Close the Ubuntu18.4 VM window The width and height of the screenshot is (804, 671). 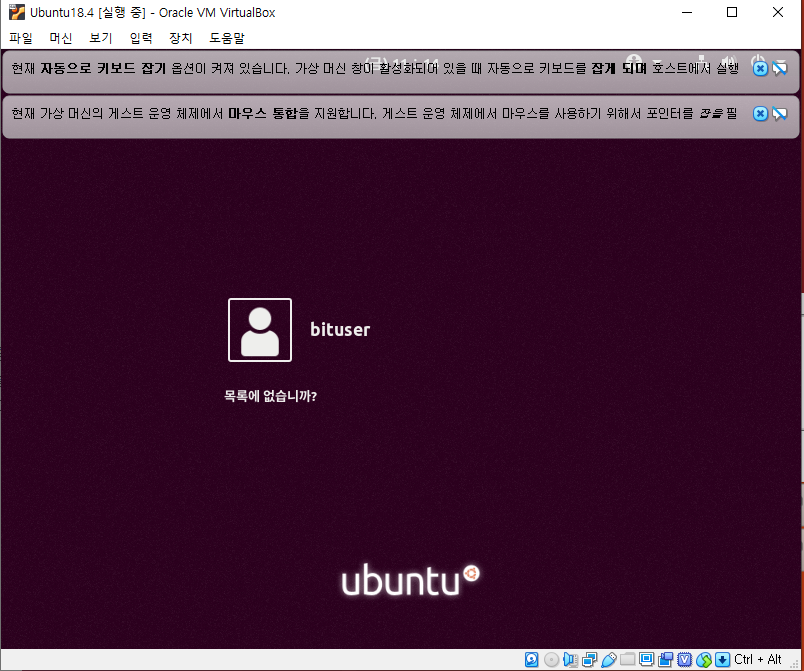coord(778,12)
